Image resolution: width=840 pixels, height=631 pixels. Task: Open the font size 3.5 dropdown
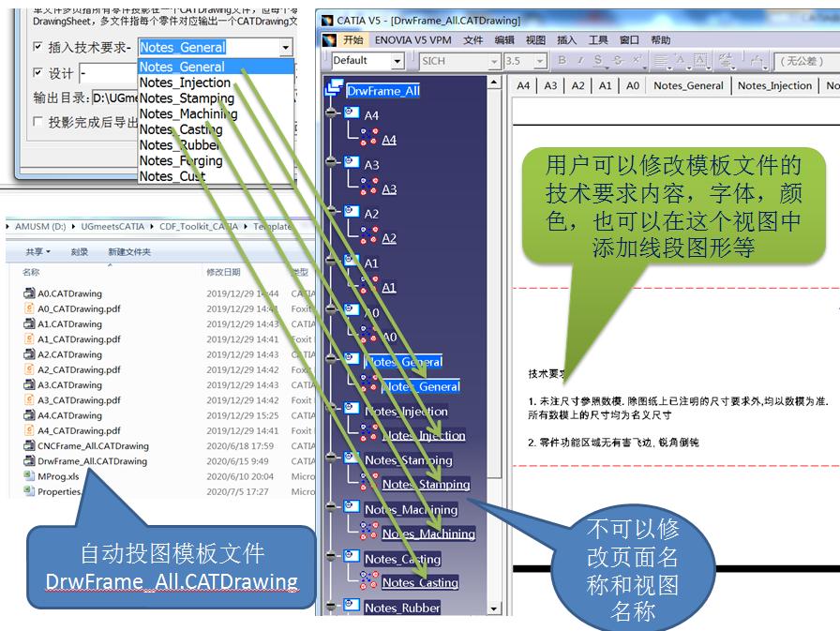[x=539, y=59]
